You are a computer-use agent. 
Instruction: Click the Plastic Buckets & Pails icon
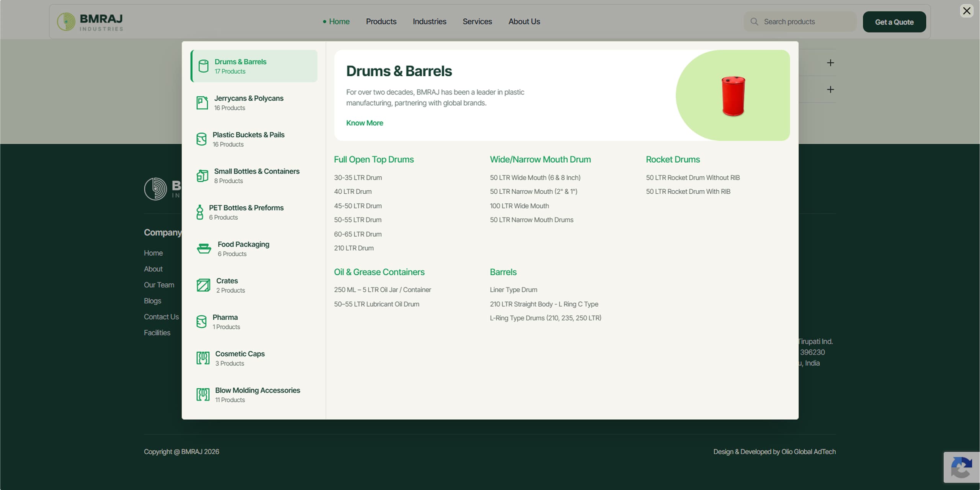pyautogui.click(x=201, y=139)
